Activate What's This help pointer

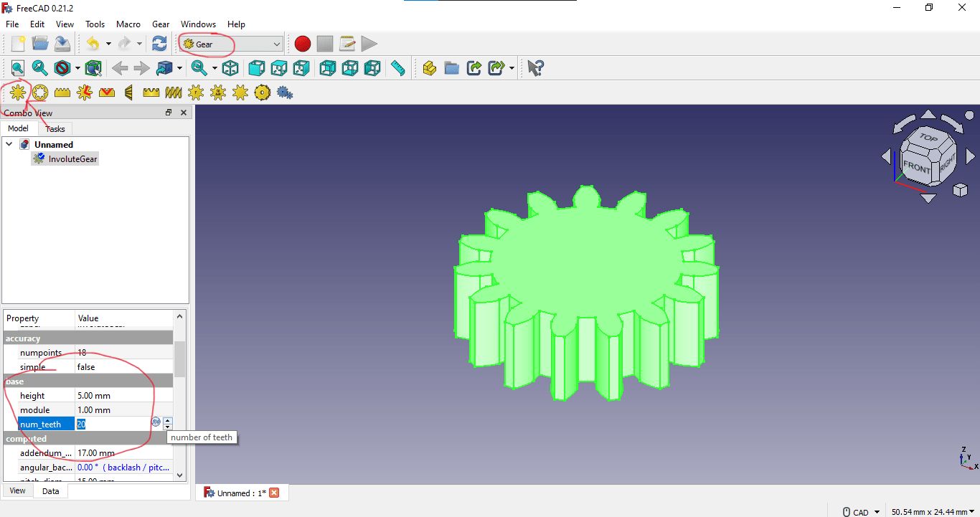[x=536, y=68]
